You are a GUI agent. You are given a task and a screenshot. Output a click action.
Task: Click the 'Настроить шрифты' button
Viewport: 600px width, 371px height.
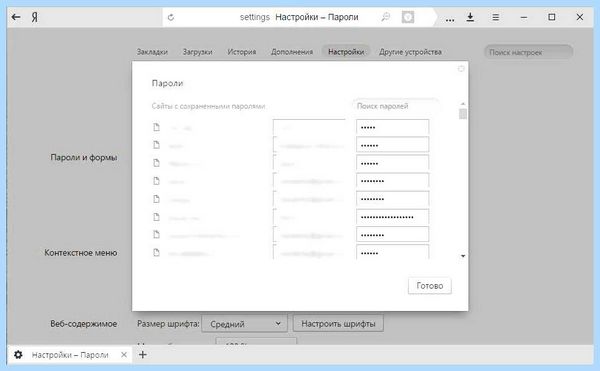338,324
